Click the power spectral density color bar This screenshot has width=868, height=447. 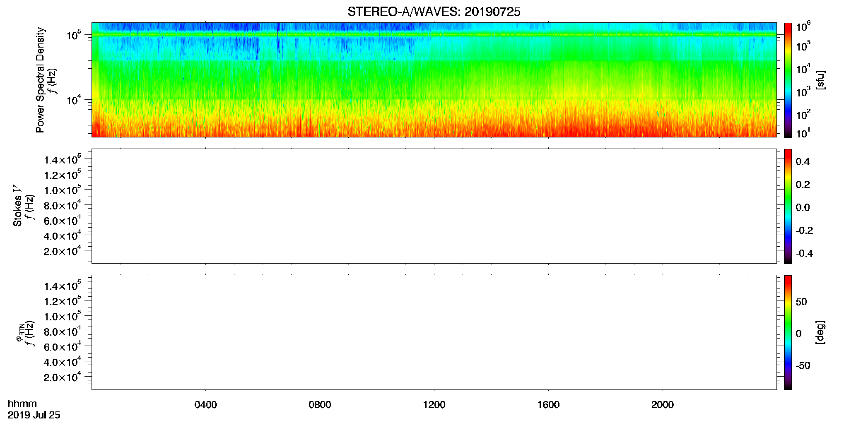788,80
